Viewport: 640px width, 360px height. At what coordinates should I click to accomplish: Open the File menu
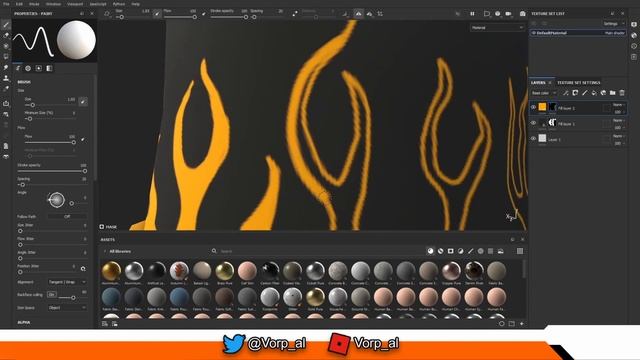(6, 4)
